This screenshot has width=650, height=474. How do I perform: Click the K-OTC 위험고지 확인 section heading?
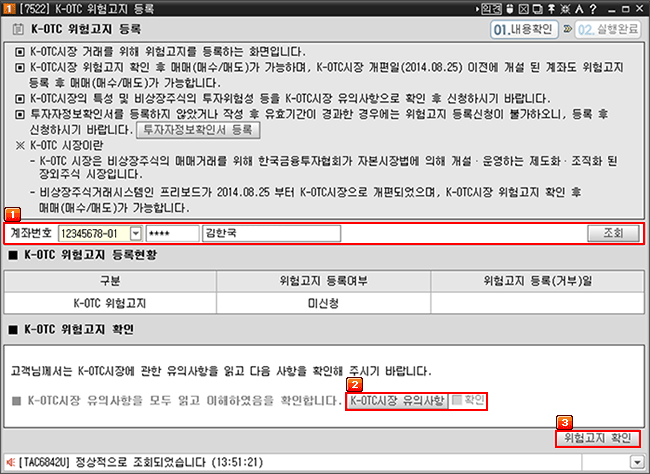[79, 329]
